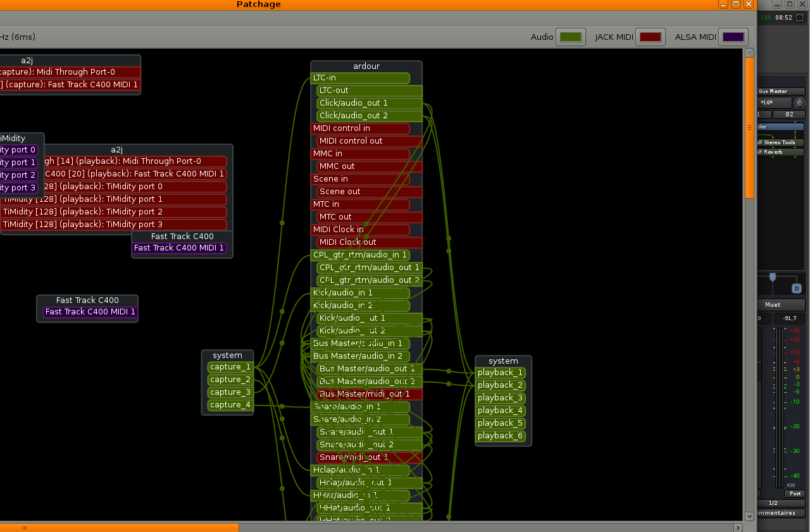
Task: Click the -91,7 peak level field
Action: 789,318
